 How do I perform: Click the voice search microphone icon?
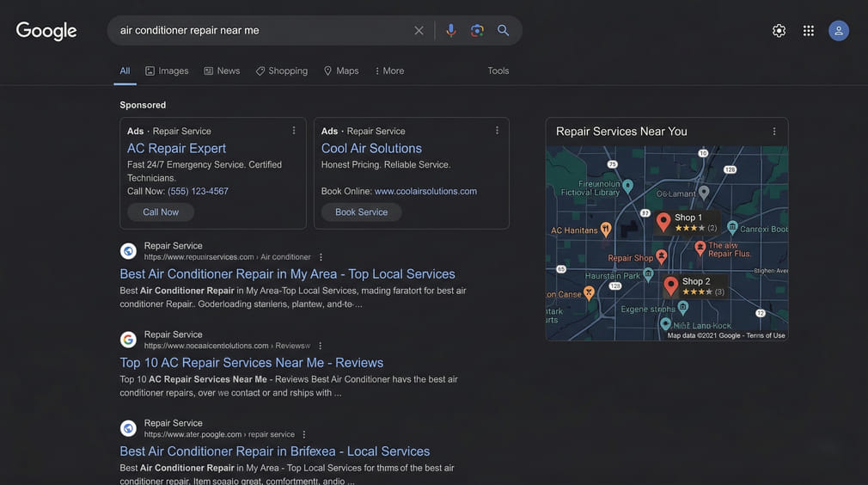point(450,30)
